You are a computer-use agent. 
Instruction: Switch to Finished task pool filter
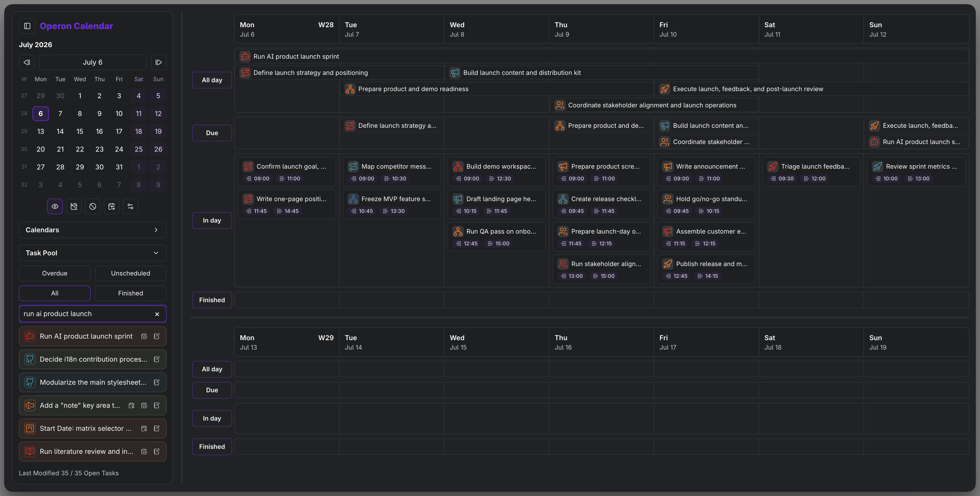click(130, 293)
